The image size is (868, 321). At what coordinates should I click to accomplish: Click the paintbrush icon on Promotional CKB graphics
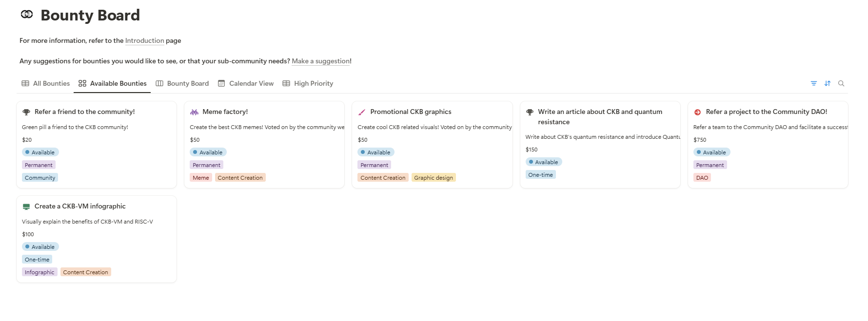click(x=362, y=112)
